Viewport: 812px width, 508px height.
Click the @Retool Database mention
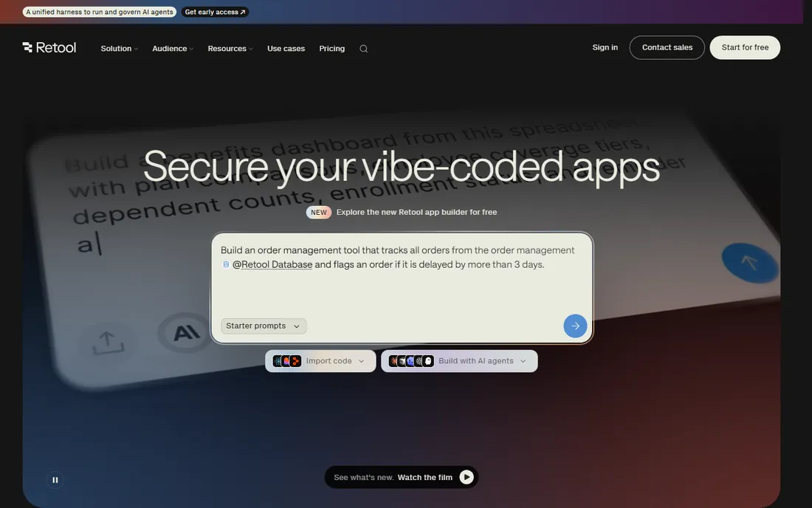(272, 264)
